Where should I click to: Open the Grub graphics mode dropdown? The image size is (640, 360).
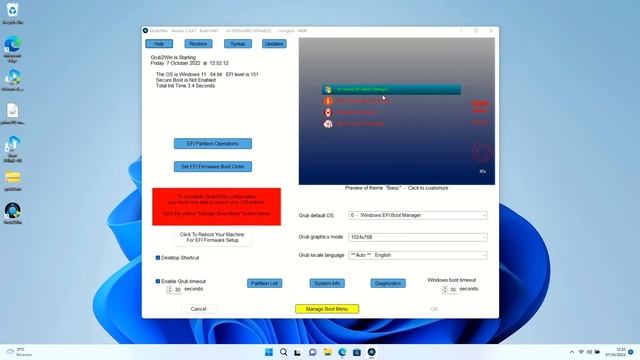(x=418, y=237)
